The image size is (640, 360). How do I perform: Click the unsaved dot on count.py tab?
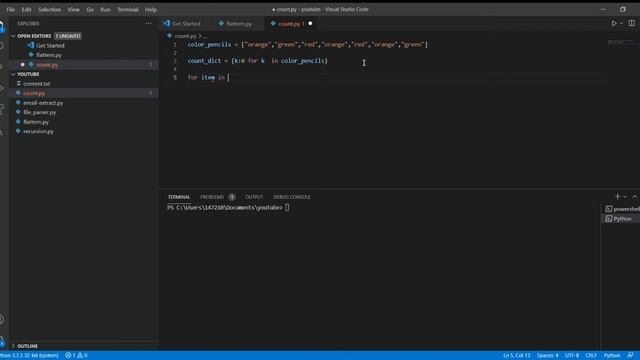pyautogui.click(x=310, y=24)
